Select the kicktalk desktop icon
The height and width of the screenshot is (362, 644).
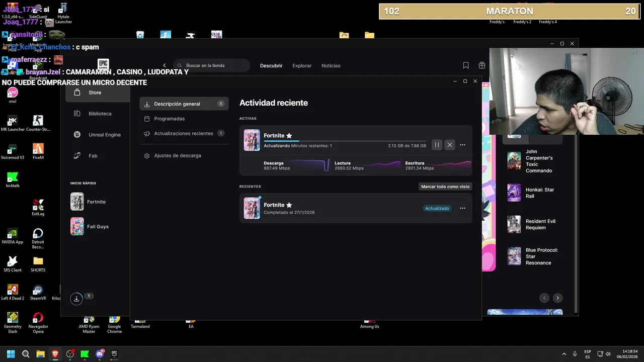tap(13, 179)
